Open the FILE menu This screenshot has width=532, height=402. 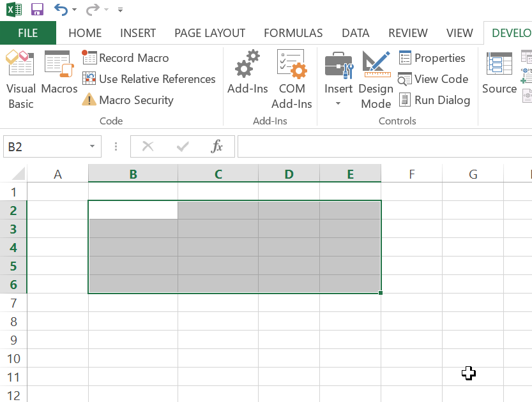(28, 33)
